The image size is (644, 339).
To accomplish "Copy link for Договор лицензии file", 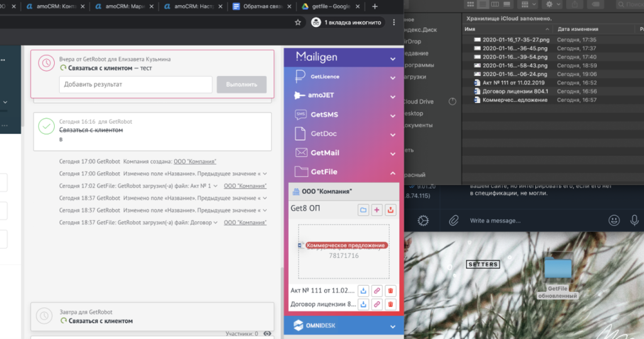I will coord(377,304).
